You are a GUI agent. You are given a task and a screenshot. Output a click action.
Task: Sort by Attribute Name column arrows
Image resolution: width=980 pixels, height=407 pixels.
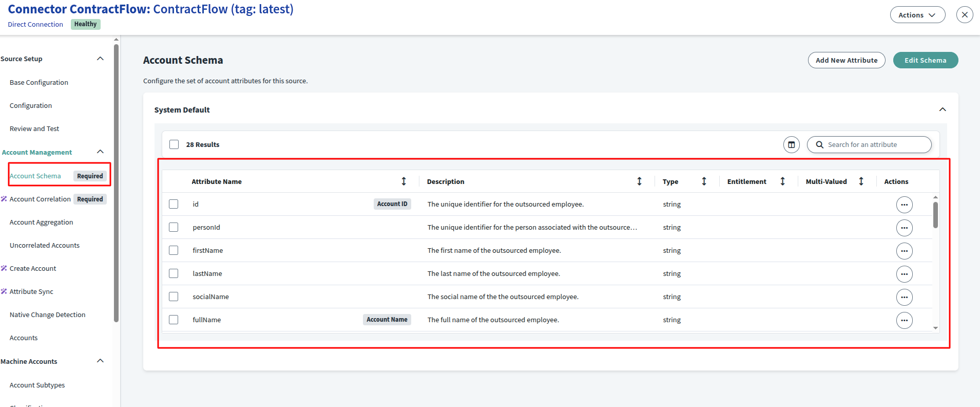coord(403,181)
